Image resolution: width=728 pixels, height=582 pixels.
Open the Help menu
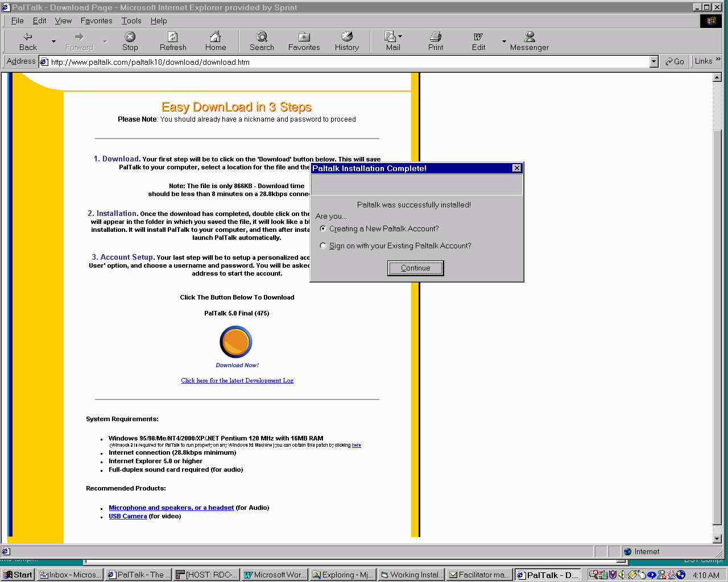click(159, 20)
